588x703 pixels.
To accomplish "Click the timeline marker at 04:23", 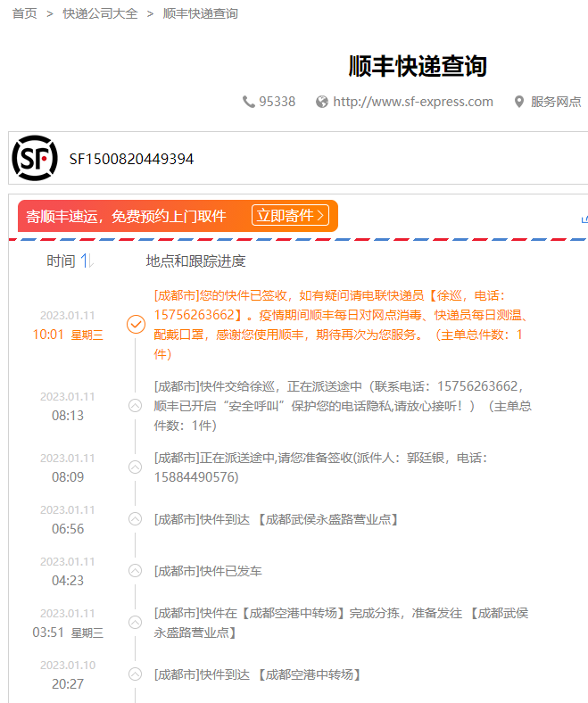I will click(135, 571).
